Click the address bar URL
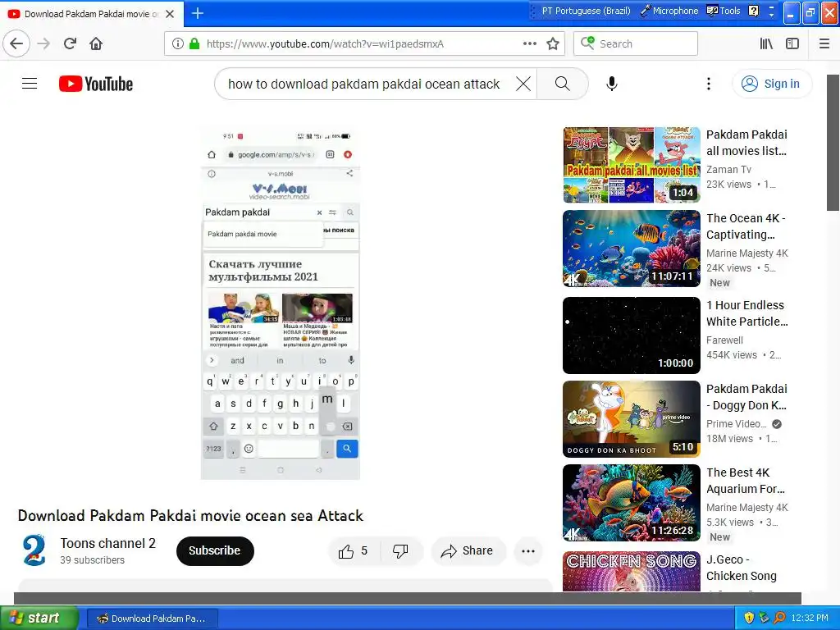The image size is (840, 630). pyautogui.click(x=325, y=44)
